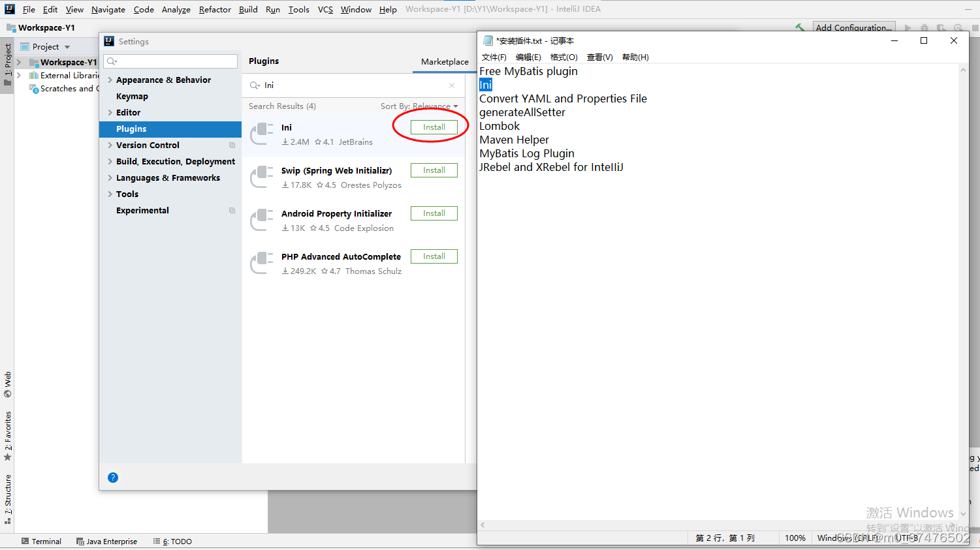This screenshot has width=980, height=550.
Task: Click 'generateAllSetter' line in Notepad
Action: (522, 112)
